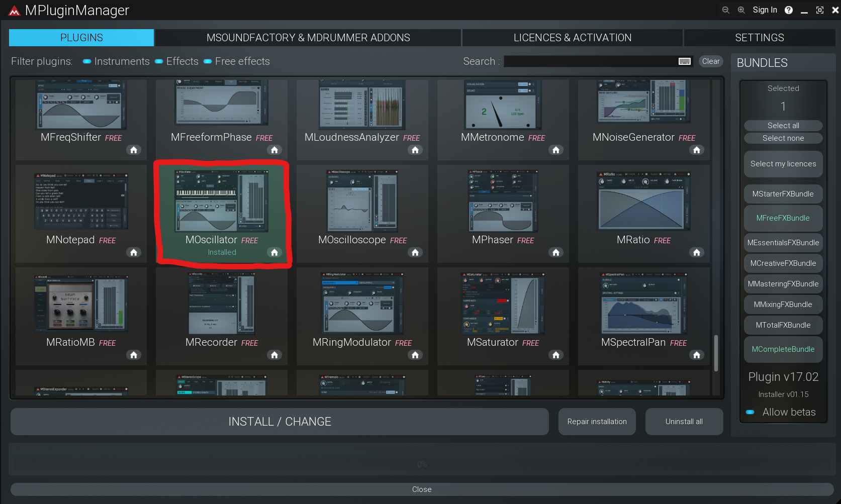
Task: Select MTotalFXBundle
Action: [x=783, y=325]
